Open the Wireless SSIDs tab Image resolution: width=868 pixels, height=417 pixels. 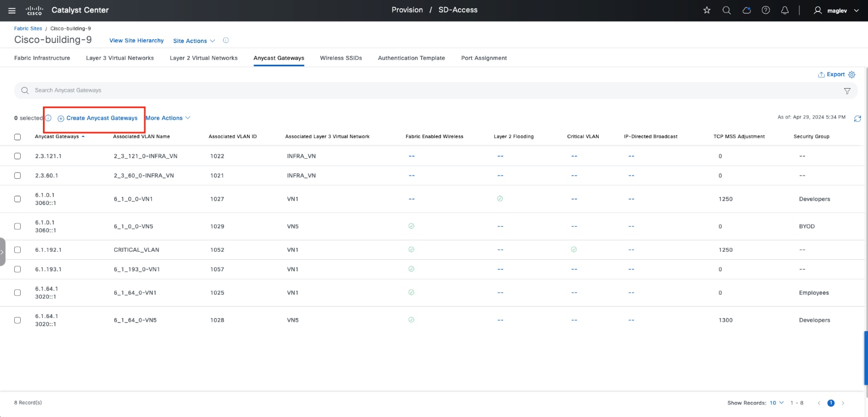click(x=341, y=58)
